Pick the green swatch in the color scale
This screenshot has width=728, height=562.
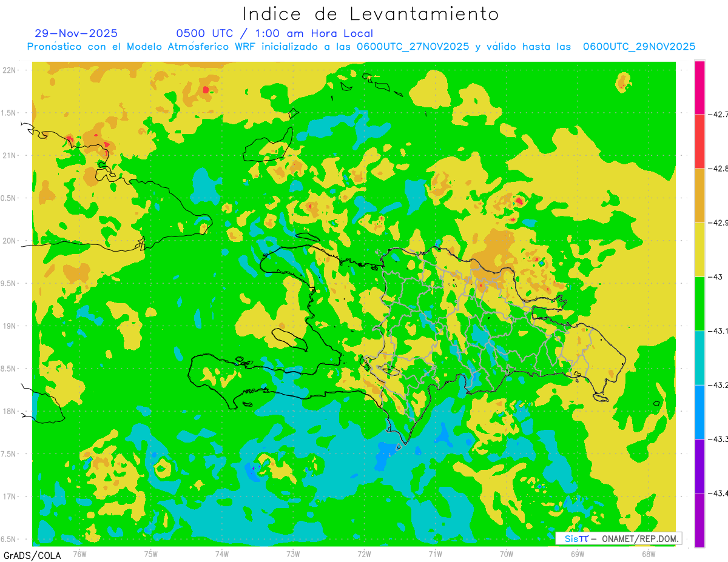699,303
